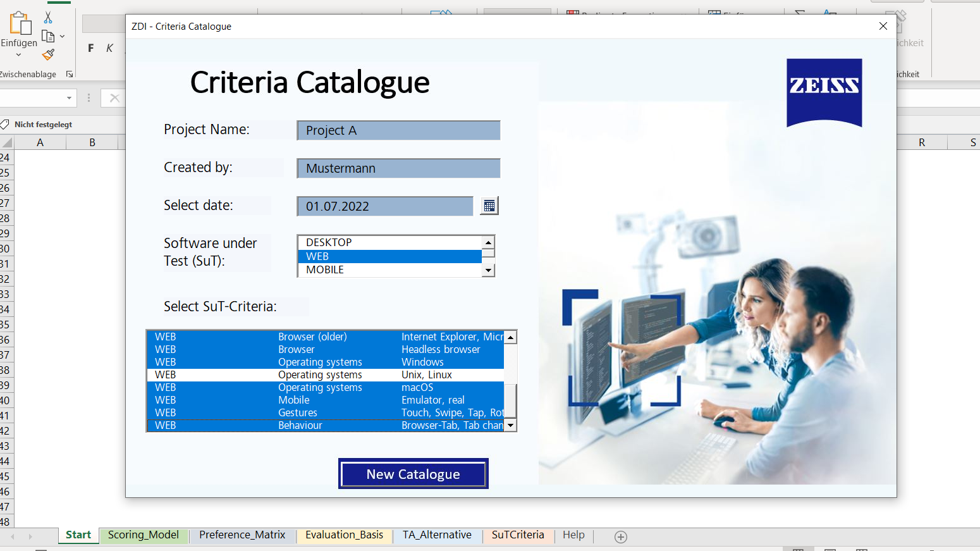Open the copy options dropdown arrow

coord(63,36)
